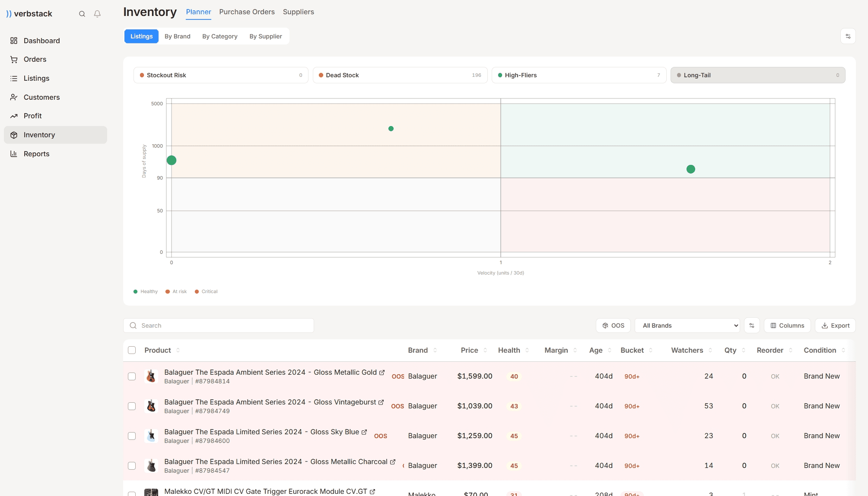Select all rows with header checkbox
Viewport: 868px width, 496px height.
pos(132,350)
